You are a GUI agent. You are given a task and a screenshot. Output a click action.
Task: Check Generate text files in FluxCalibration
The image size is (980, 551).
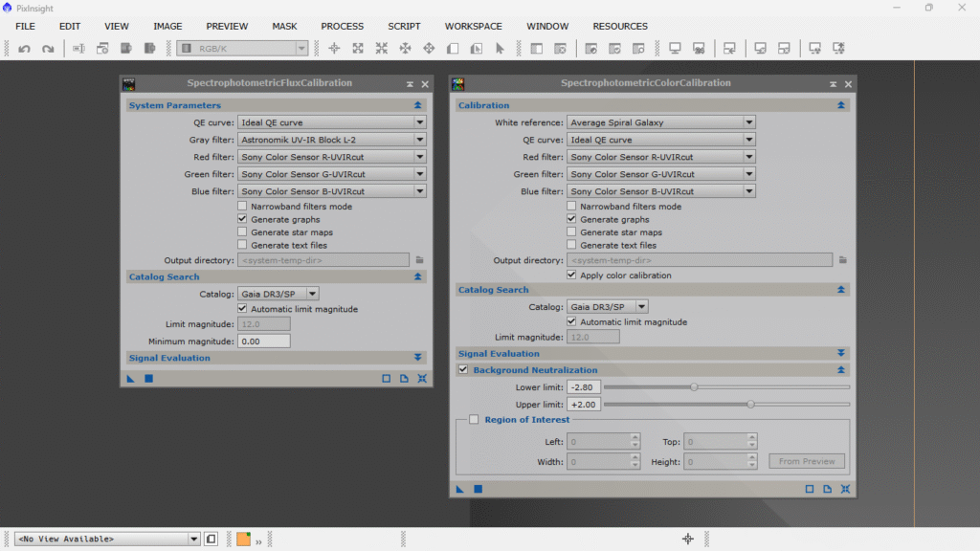[242, 245]
